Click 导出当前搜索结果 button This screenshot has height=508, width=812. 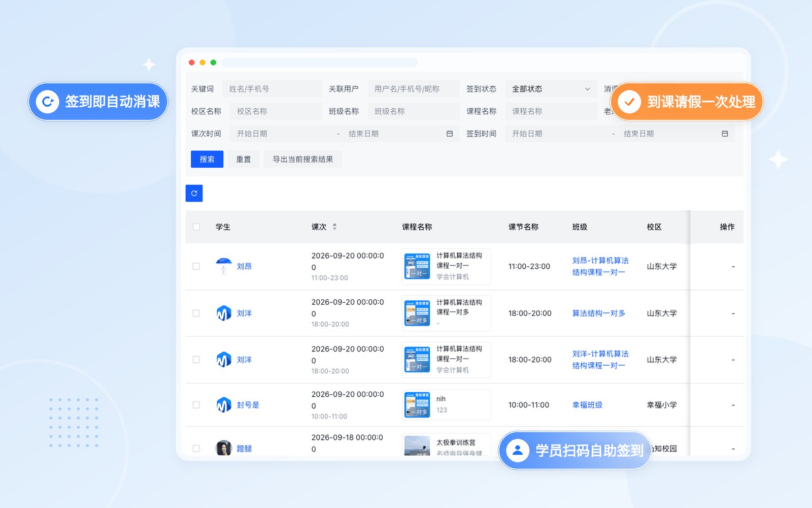coord(303,159)
